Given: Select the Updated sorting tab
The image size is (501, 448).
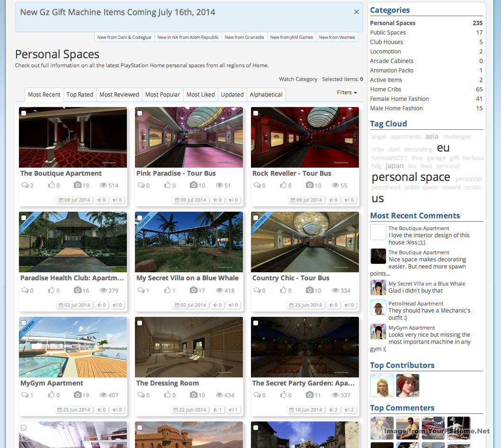Looking at the screenshot, I should (233, 95).
